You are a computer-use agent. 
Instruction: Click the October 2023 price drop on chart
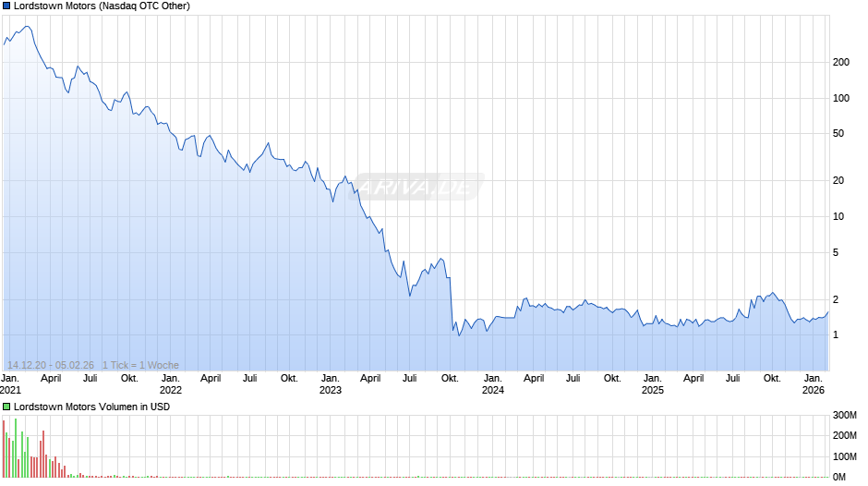coord(451,305)
